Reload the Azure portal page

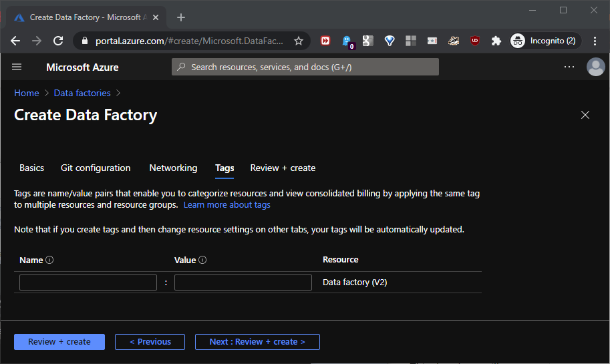[58, 41]
